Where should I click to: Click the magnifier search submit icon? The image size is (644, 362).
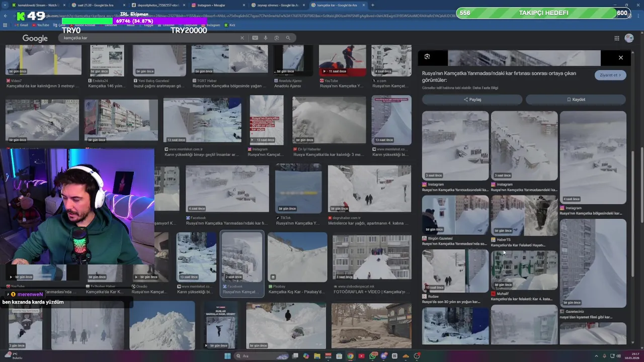288,38
